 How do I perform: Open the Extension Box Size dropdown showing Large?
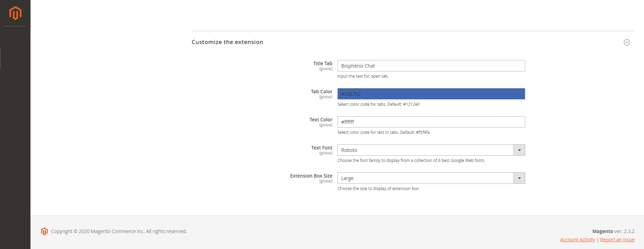click(425, 178)
